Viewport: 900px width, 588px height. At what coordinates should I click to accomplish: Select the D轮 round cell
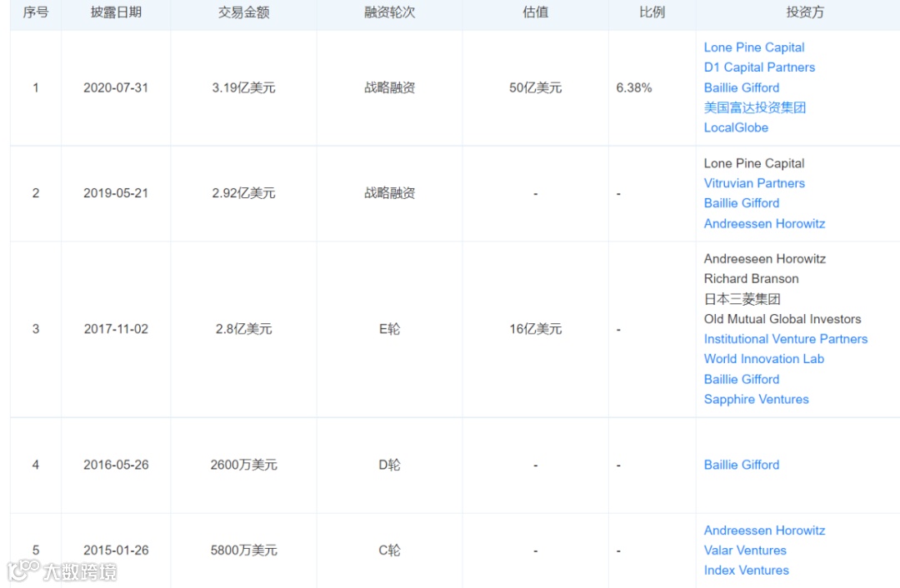[x=390, y=466]
